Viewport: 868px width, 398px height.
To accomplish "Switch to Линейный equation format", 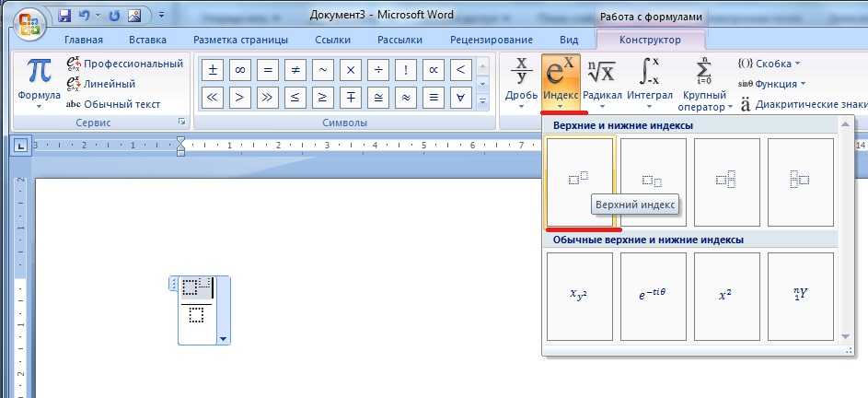I will pyautogui.click(x=109, y=84).
